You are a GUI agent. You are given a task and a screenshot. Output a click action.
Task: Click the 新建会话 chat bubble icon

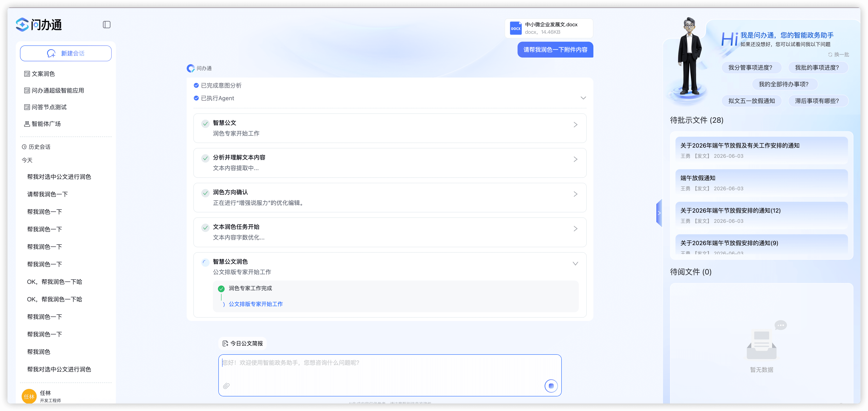point(51,54)
